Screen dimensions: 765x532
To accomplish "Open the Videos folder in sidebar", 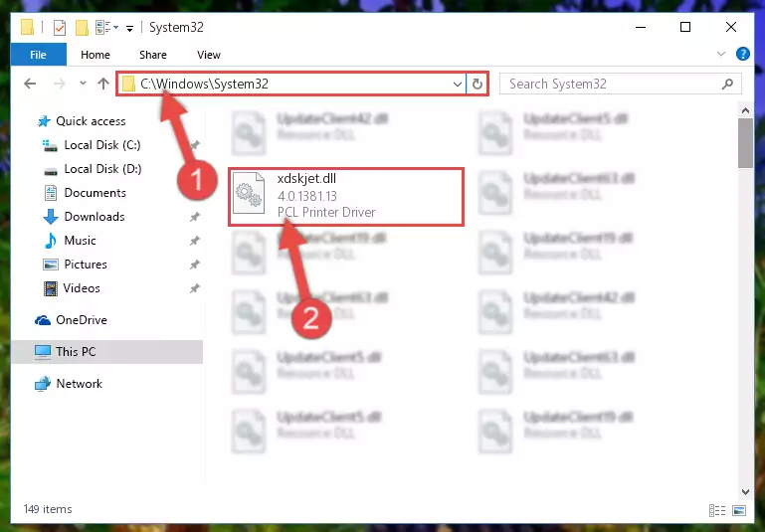I will tap(72, 288).
